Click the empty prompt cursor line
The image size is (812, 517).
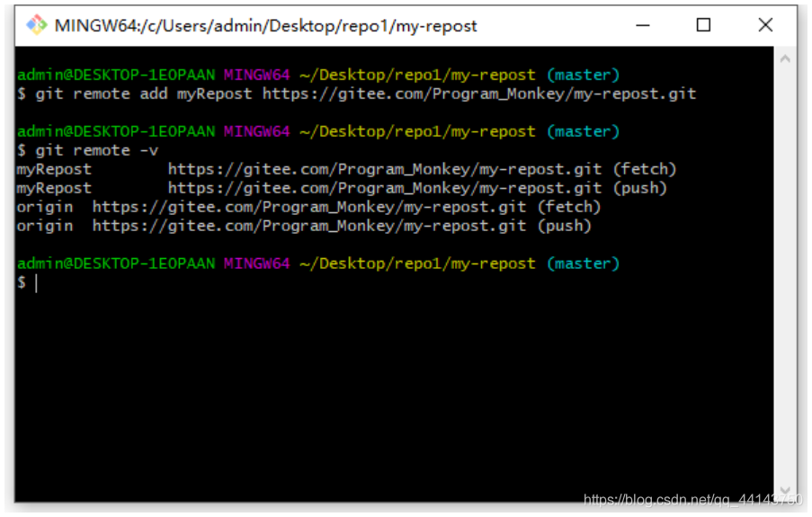[x=28, y=283]
